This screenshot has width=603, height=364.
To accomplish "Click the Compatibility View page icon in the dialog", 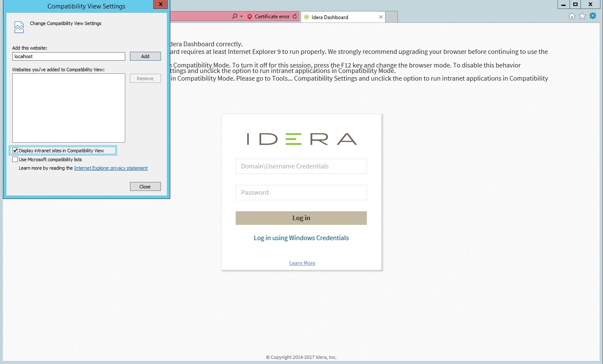I will (x=19, y=27).
